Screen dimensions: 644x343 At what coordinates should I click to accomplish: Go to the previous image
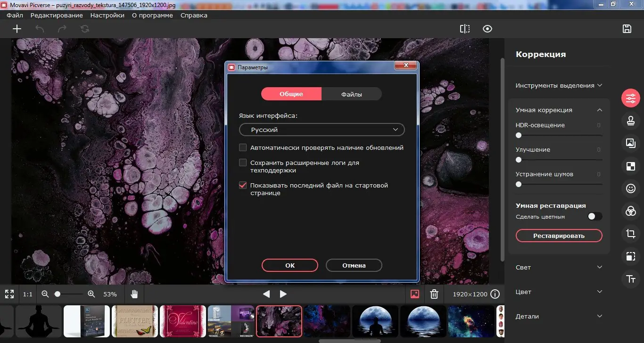(266, 294)
